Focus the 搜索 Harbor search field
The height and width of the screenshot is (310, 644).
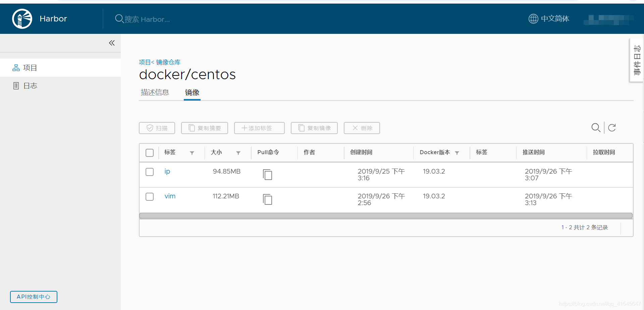coord(147,19)
